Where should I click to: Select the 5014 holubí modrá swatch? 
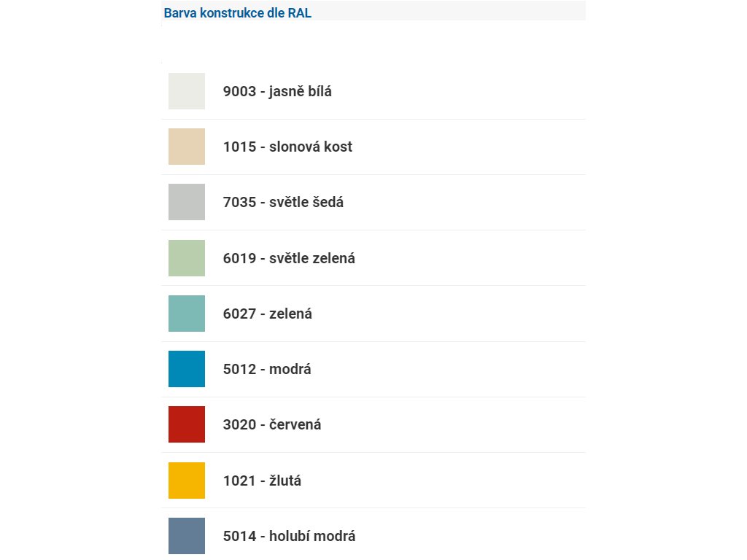tap(187, 536)
